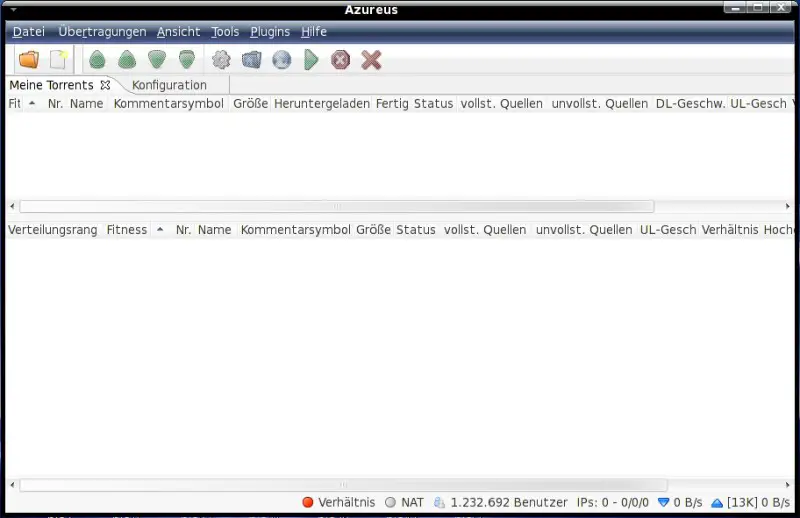Screen dimensions: 800x518
Task: Open the Ansicht menu
Action: [179, 32]
